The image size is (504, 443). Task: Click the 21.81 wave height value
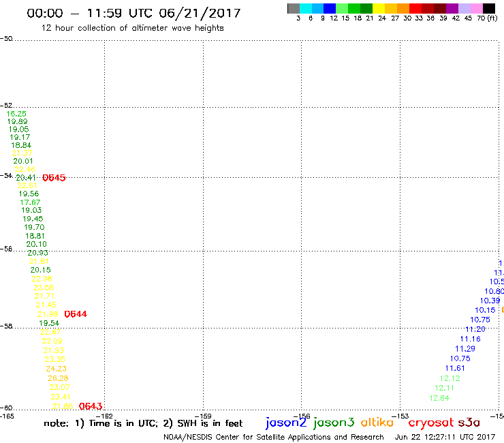pos(39,261)
